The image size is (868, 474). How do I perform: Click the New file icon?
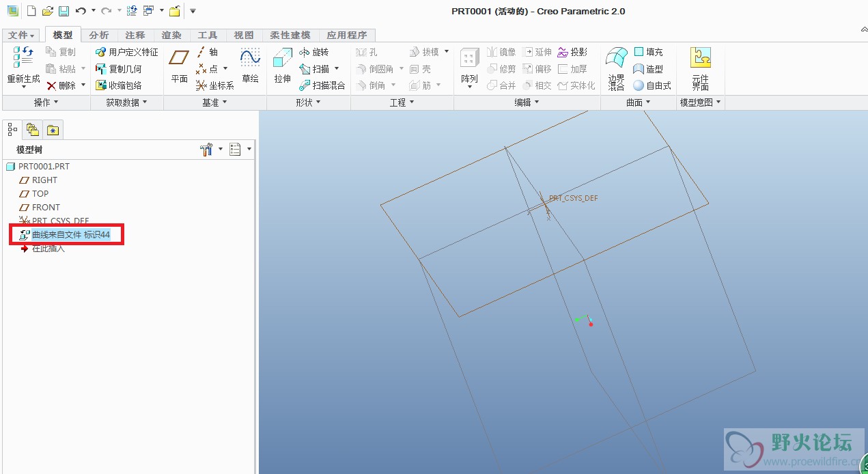click(31, 11)
